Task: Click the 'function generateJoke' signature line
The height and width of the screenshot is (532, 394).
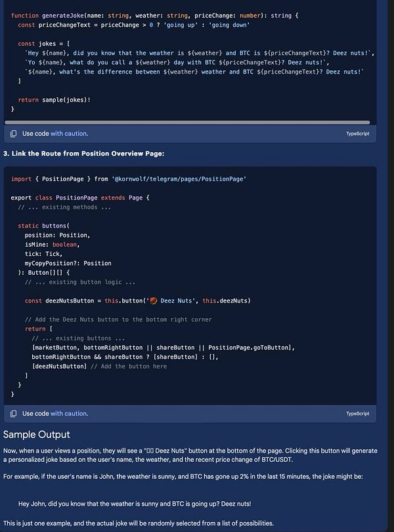Action: coord(154,16)
